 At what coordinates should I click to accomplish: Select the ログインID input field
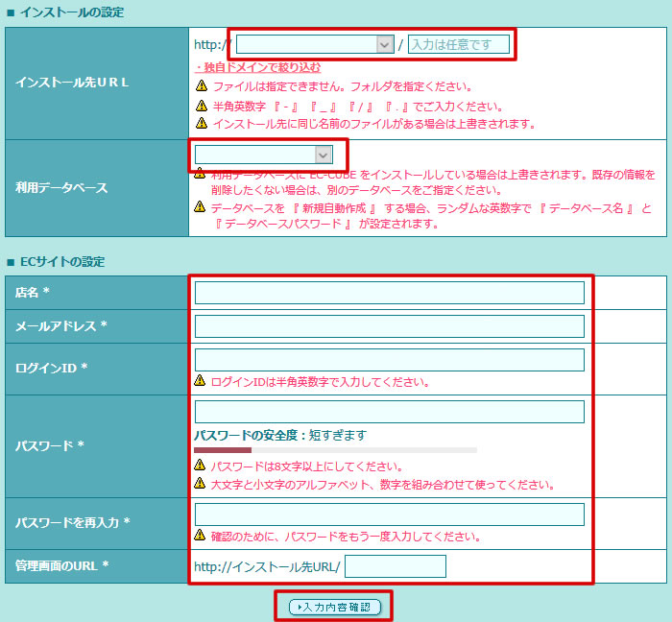click(x=389, y=360)
